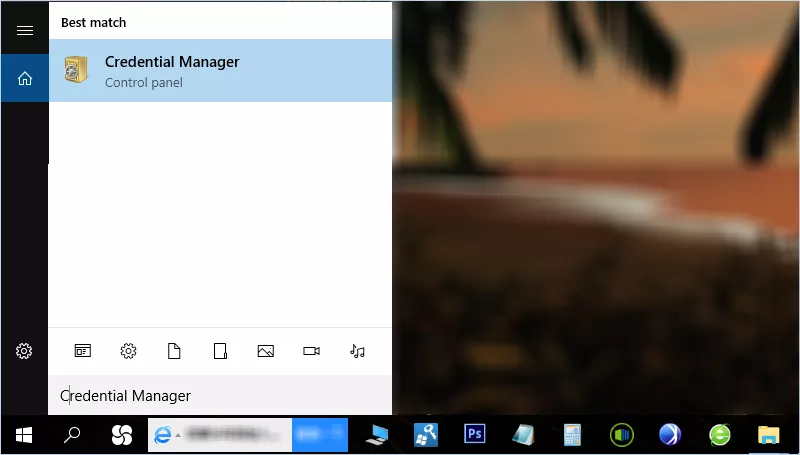Filter results by Videos icon

311,351
